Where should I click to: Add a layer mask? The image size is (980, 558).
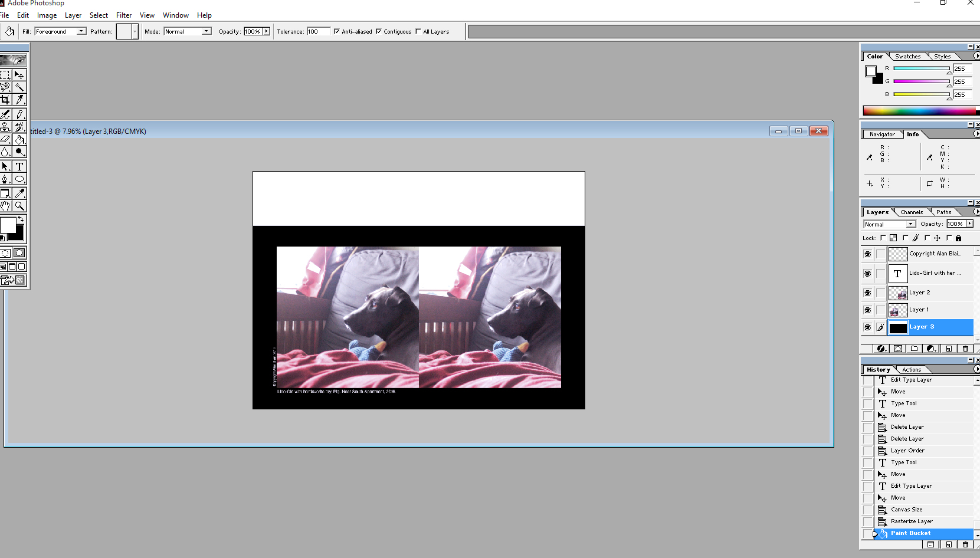898,349
